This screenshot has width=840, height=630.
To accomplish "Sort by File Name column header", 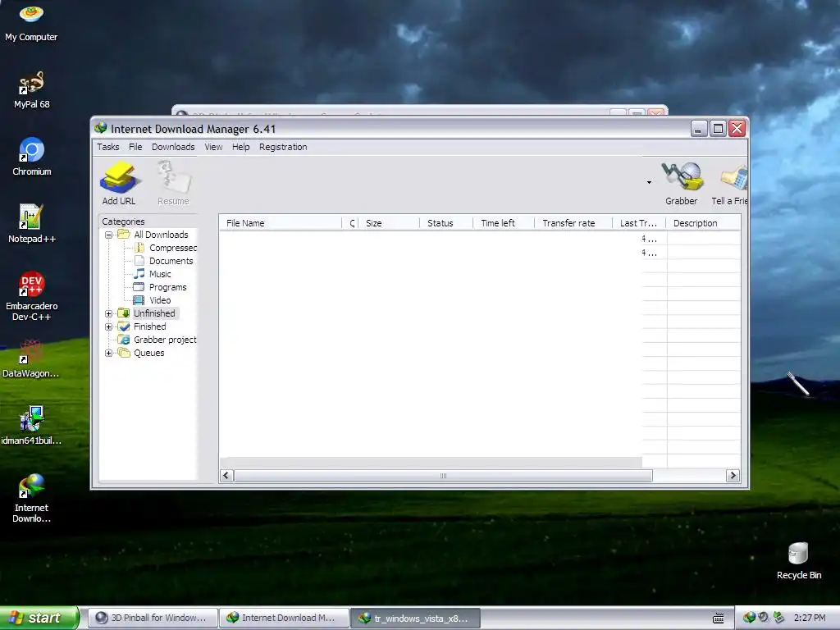I will [x=281, y=223].
